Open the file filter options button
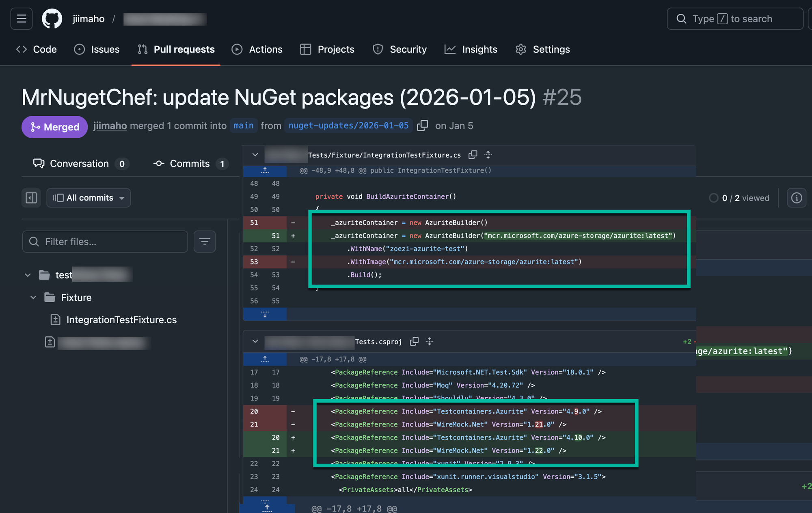This screenshot has height=513, width=812. (205, 242)
